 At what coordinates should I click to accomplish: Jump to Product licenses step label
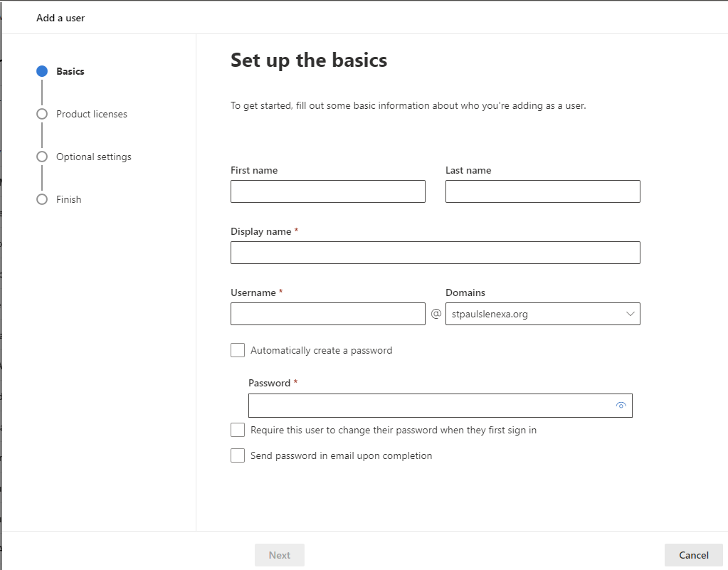point(92,114)
